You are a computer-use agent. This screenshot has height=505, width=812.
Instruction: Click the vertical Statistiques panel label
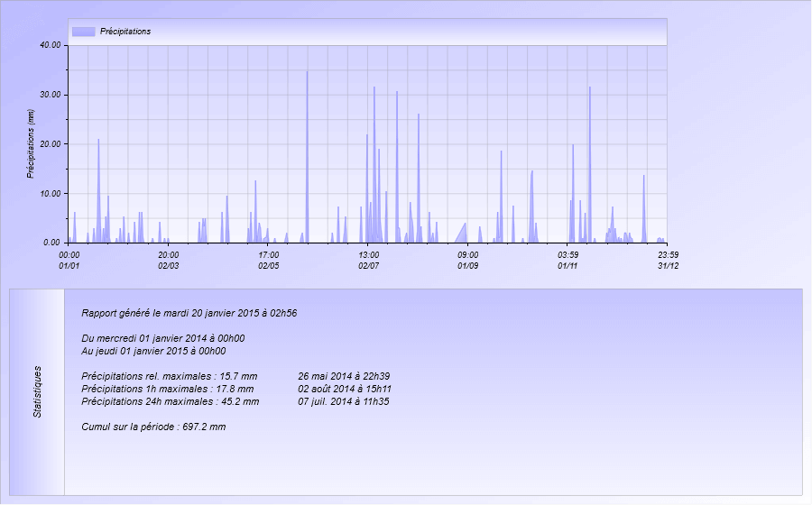(37, 391)
